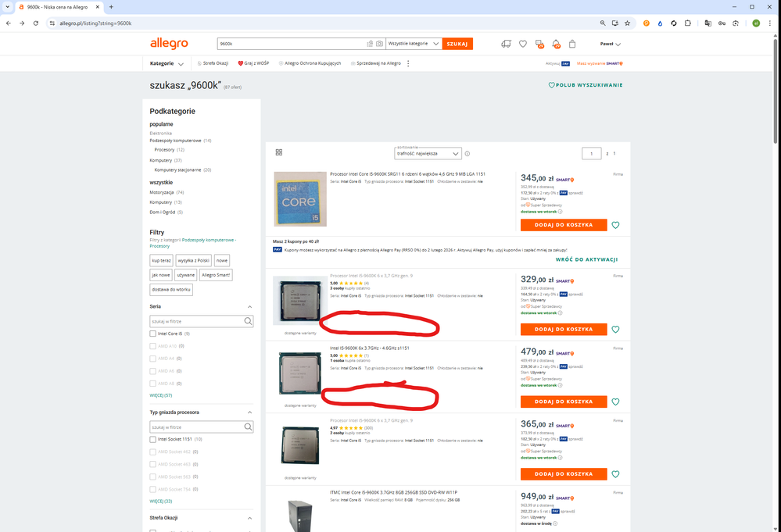This screenshot has height=532, width=781.
Task: Add 345,00 zł processor to favorites heart
Action: coord(615,225)
